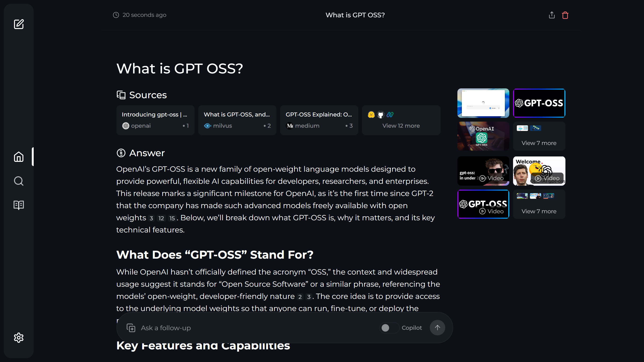The height and width of the screenshot is (362, 644).
Task: Open settings gear in sidebar
Action: [x=19, y=337]
